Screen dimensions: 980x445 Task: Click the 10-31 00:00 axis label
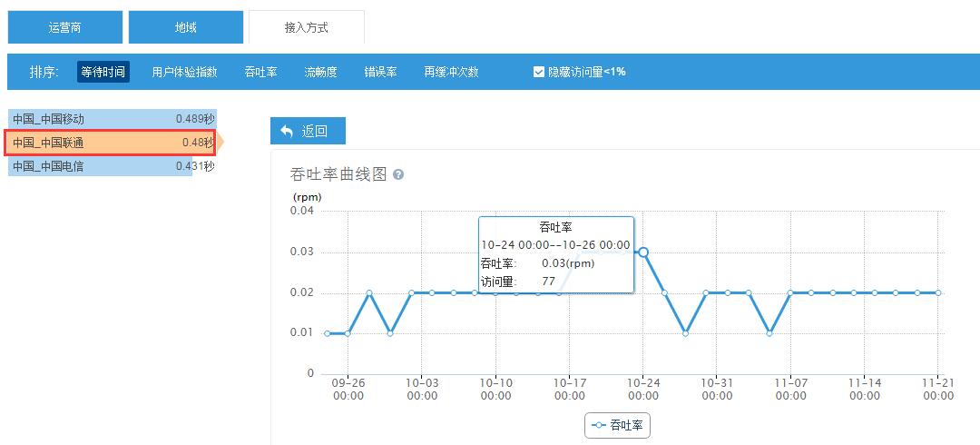click(x=717, y=389)
